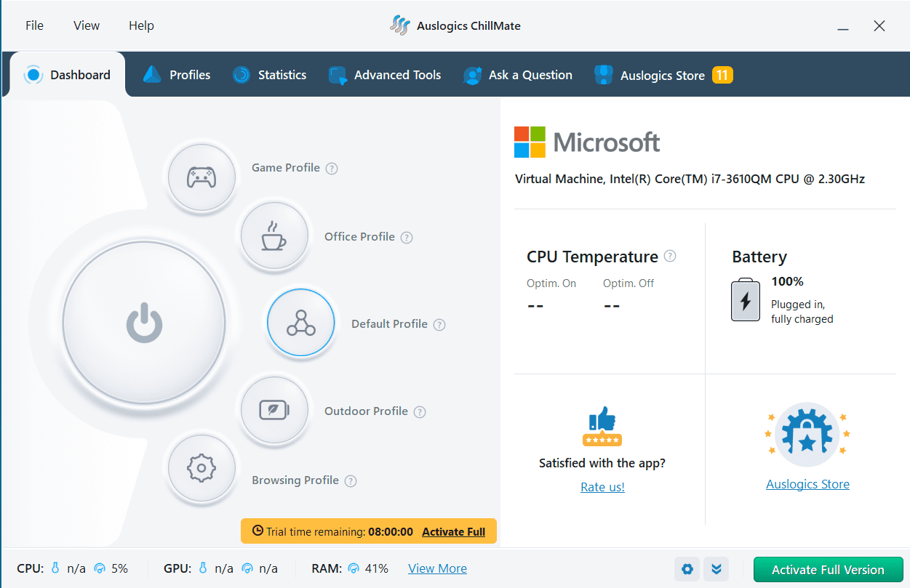The image size is (910, 588).
Task: Open help for Default Profile
Action: coord(439,325)
